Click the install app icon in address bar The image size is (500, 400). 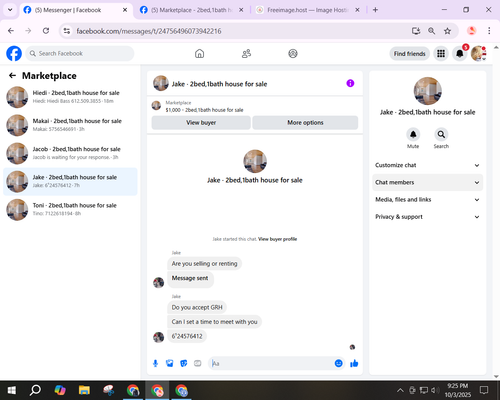(x=416, y=31)
